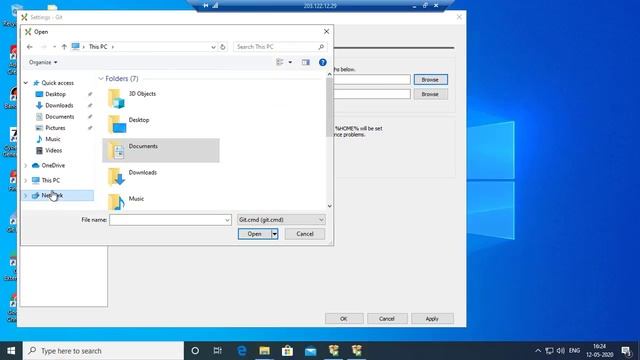640x360 pixels.
Task: Open the taskbar clock and date
Action: tap(600, 351)
